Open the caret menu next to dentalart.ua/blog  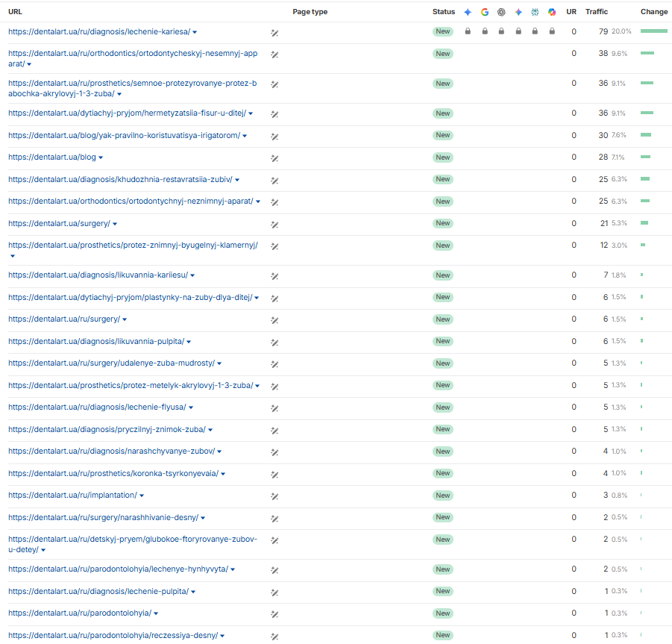[x=101, y=157]
